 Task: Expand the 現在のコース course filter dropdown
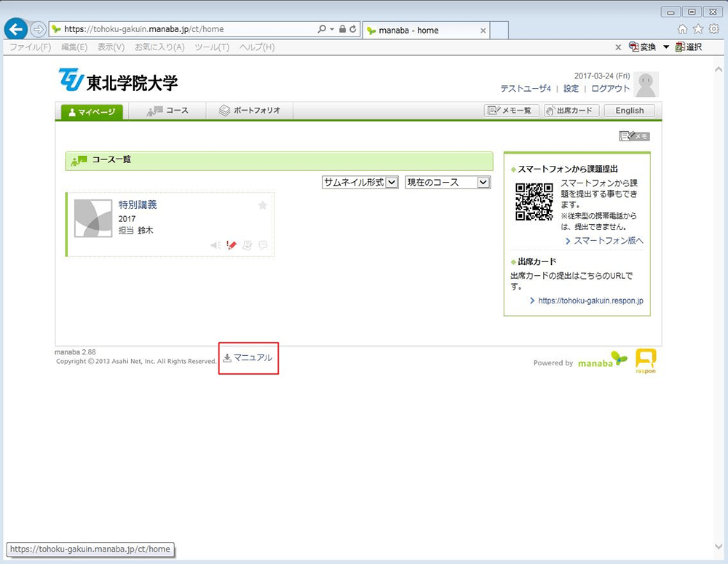(x=483, y=183)
